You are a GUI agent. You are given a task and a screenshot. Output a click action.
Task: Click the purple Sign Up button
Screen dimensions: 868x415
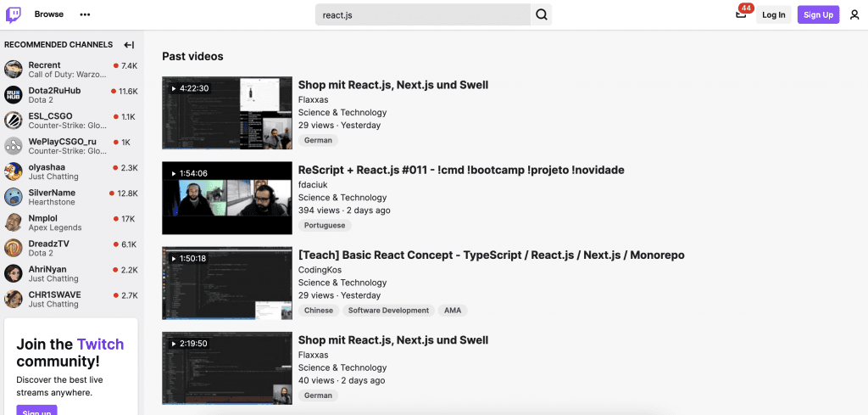point(818,14)
